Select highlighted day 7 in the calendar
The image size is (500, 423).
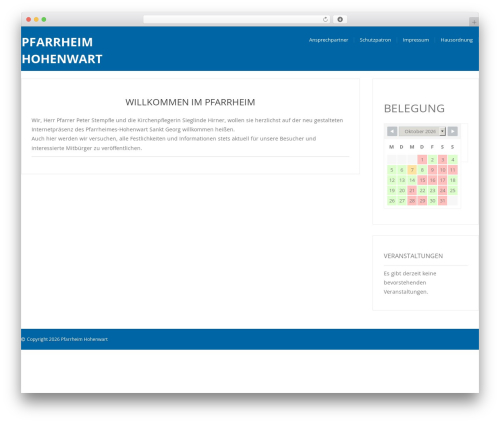coord(412,170)
